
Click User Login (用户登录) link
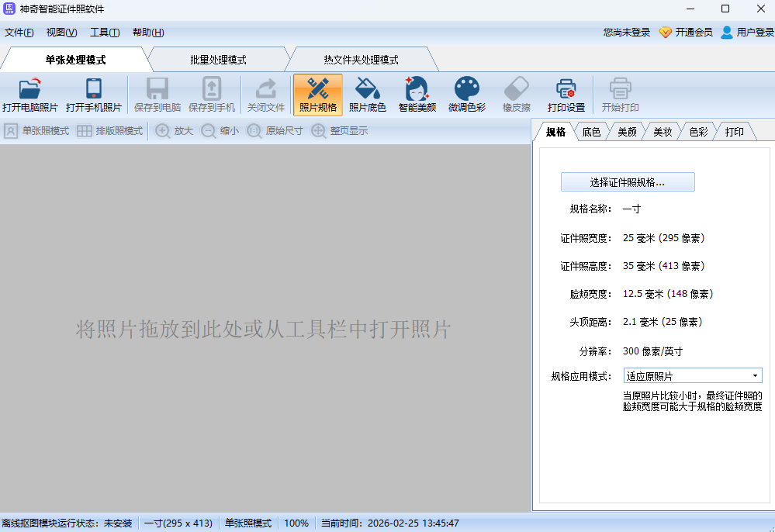click(747, 33)
